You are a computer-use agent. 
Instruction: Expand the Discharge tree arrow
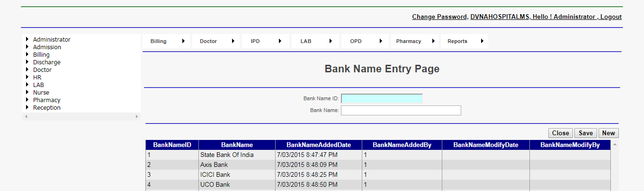(27, 62)
